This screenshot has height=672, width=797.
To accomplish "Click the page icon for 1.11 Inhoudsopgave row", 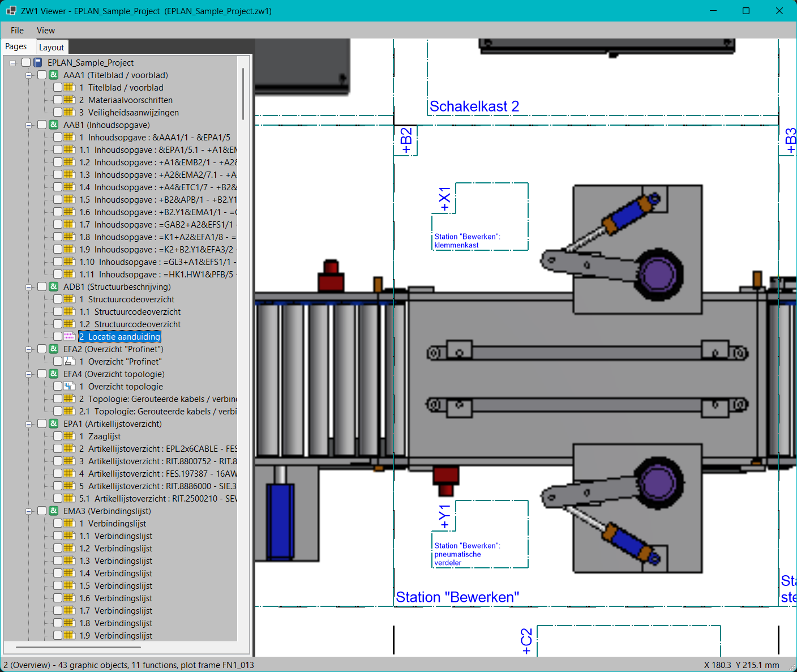I will (x=69, y=274).
